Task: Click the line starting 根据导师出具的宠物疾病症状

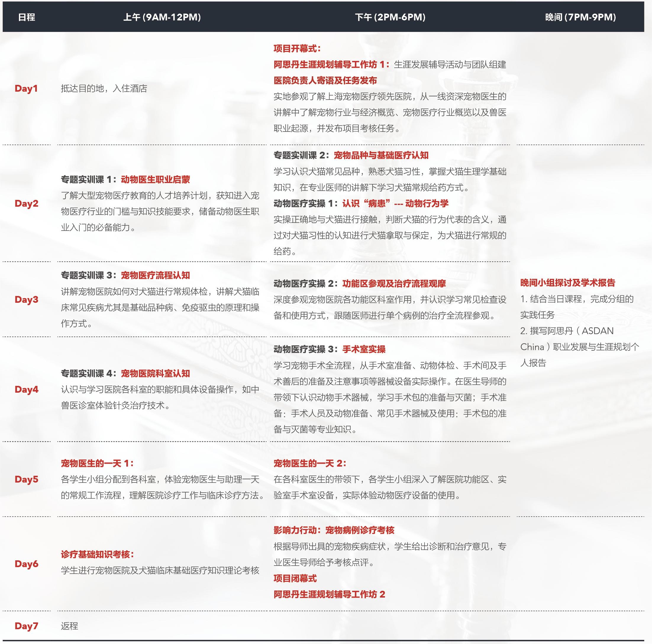Action: pos(390,546)
